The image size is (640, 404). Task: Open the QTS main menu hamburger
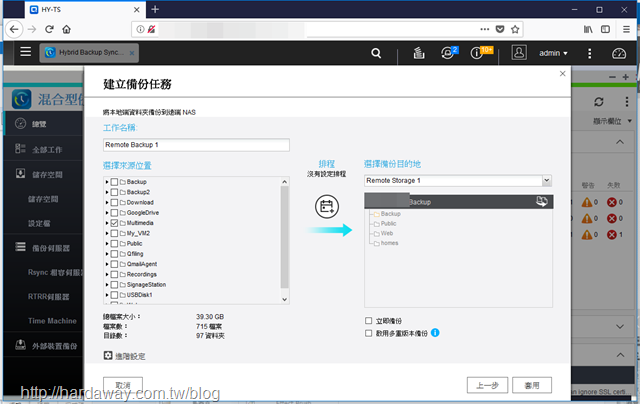pyautogui.click(x=25, y=52)
